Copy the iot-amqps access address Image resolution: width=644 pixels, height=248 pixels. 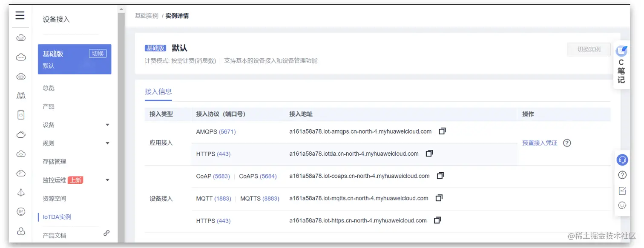coord(442,131)
